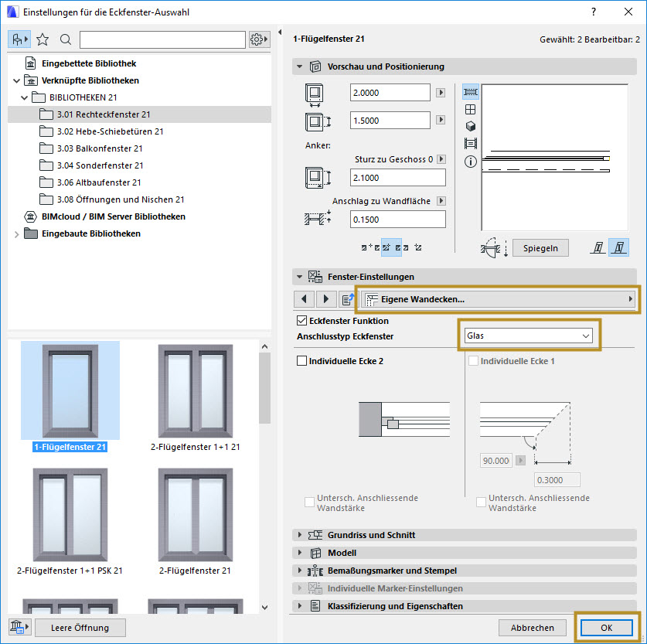
Task: Click the height field showing 1.5000
Action: (390, 120)
